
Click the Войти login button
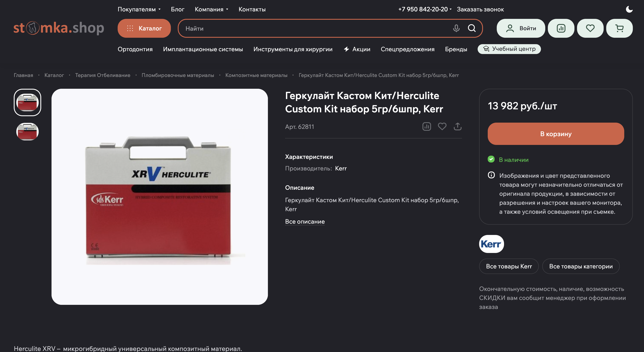pos(521,28)
